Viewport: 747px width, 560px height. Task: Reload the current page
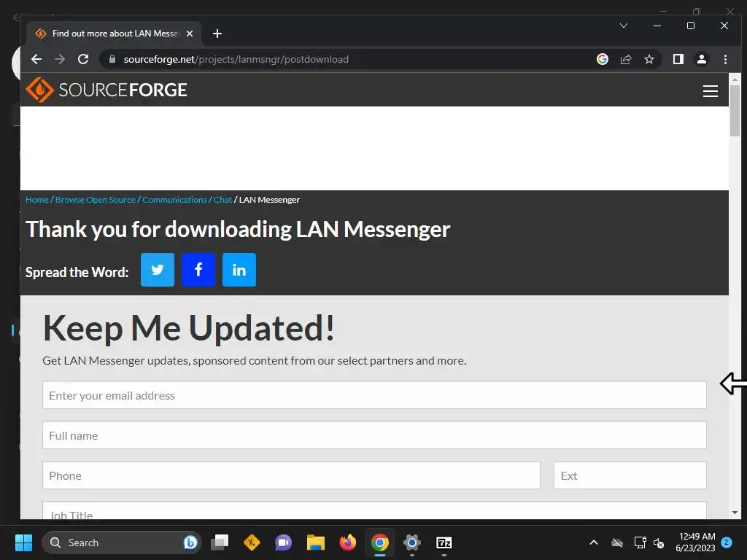(x=83, y=59)
